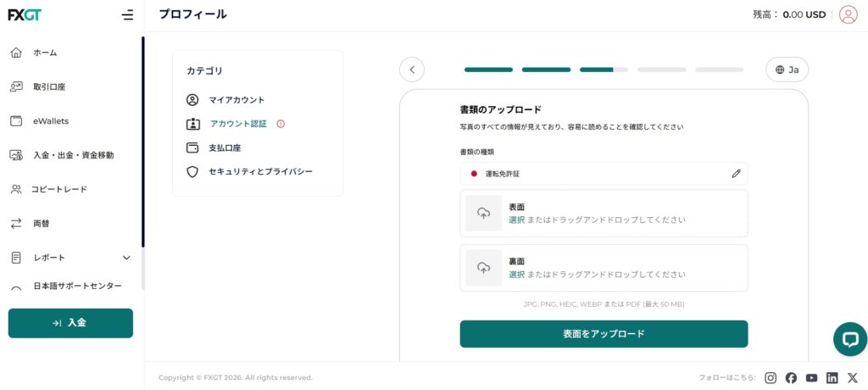Click the third progress step bar

pos(603,70)
